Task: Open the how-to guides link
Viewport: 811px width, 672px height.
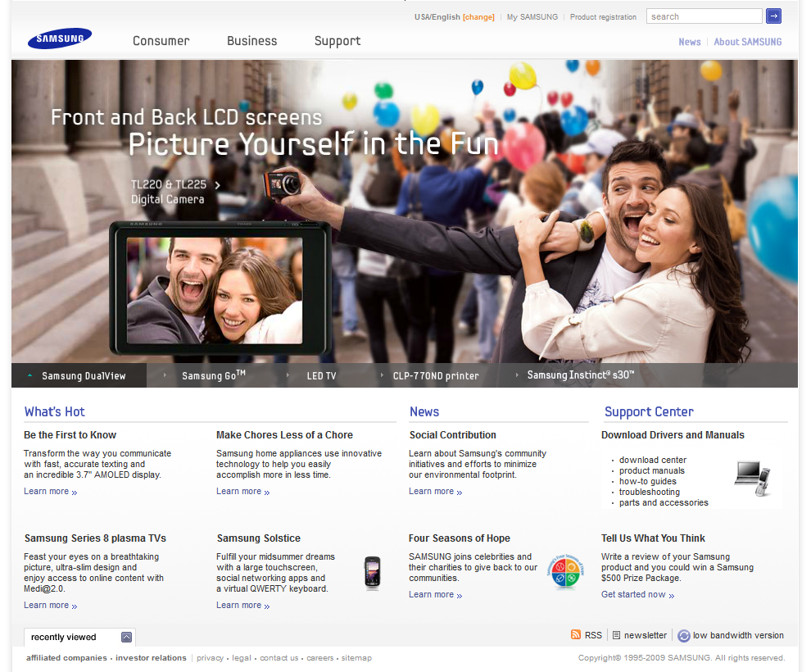Action: coord(647,482)
